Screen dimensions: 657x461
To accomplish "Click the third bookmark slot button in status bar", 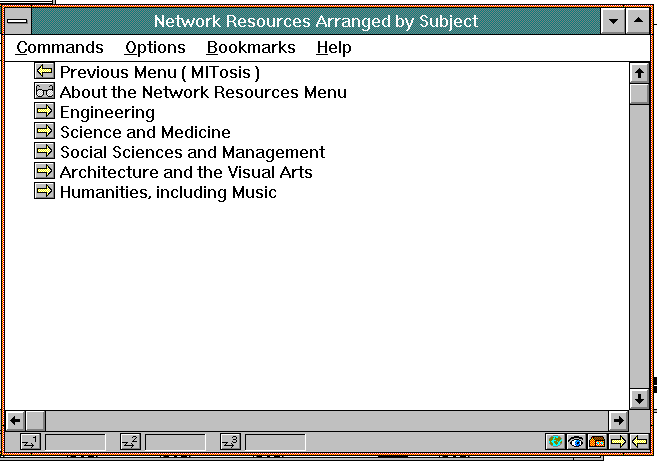I will click(x=230, y=441).
